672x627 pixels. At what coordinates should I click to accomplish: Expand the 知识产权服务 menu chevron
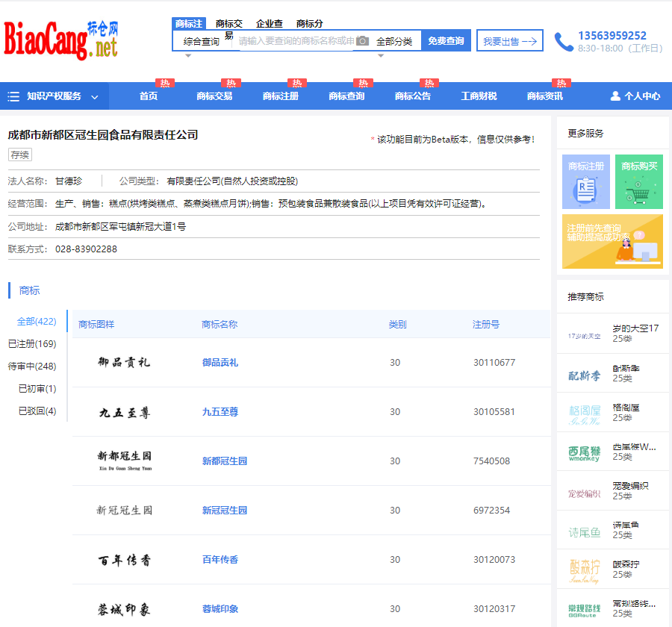[95, 97]
